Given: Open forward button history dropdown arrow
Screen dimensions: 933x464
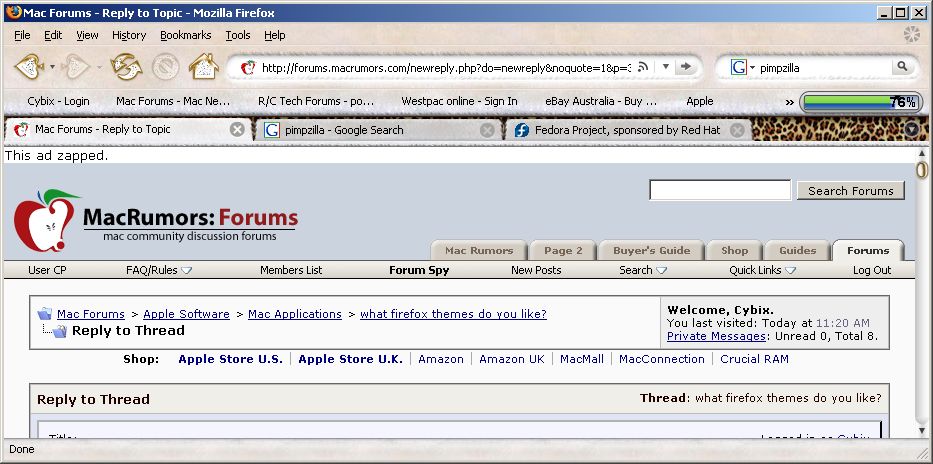Looking at the screenshot, I should (x=99, y=67).
